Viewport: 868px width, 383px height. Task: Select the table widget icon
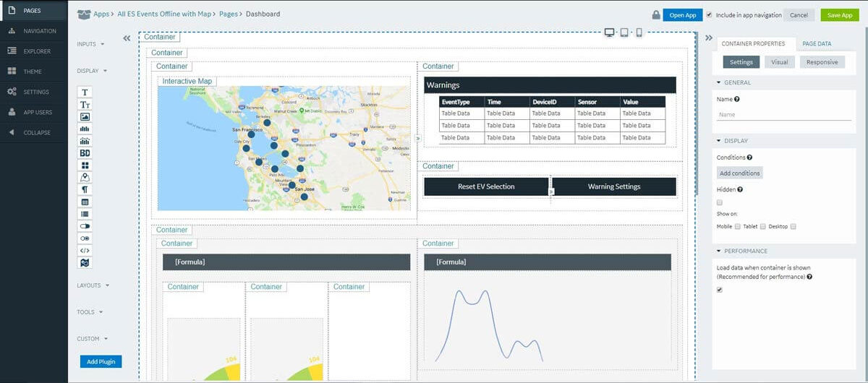tap(85, 202)
